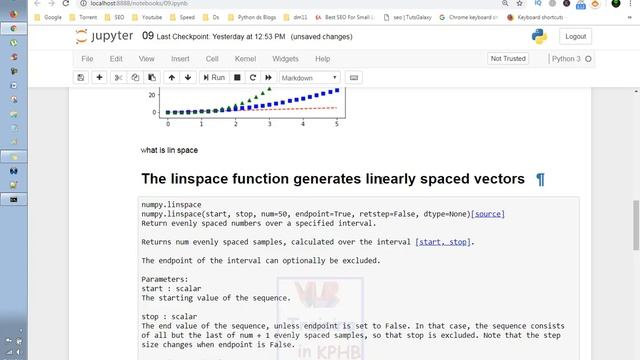Show more bookmarks with the chevron
640x360 pixels.
click(630, 18)
